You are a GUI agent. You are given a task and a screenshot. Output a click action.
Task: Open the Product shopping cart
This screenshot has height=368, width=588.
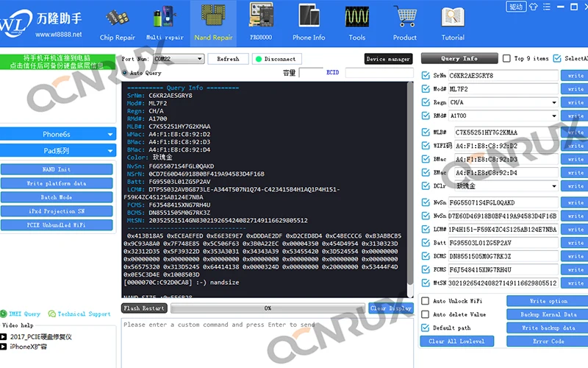[405, 24]
